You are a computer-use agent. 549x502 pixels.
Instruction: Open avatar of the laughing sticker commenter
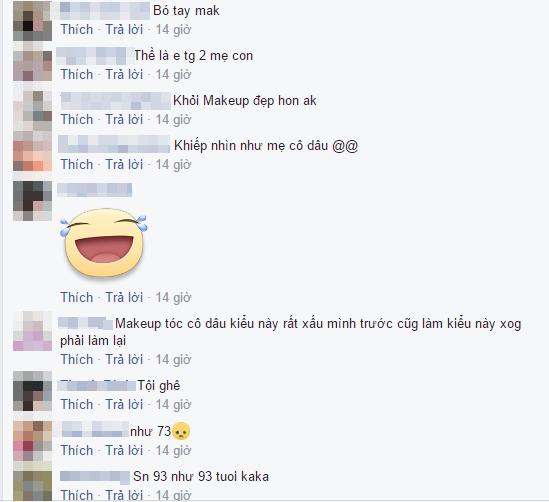[x=33, y=201]
